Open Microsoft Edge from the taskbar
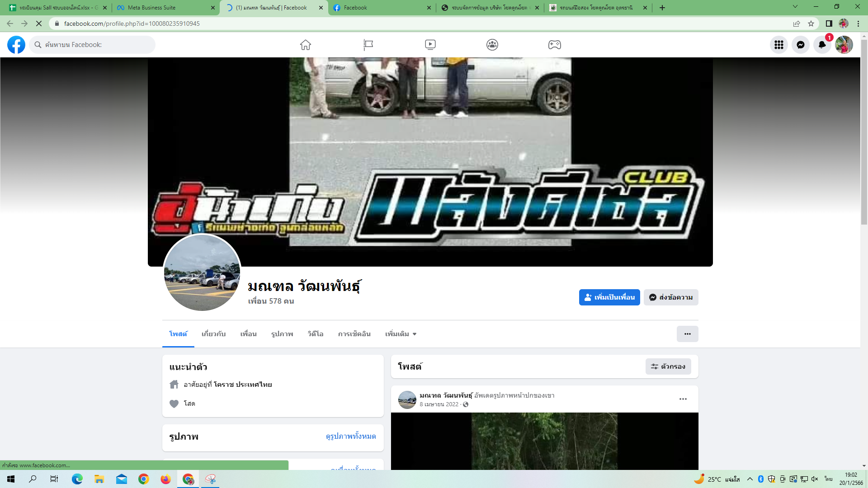The image size is (868, 488). (x=77, y=479)
